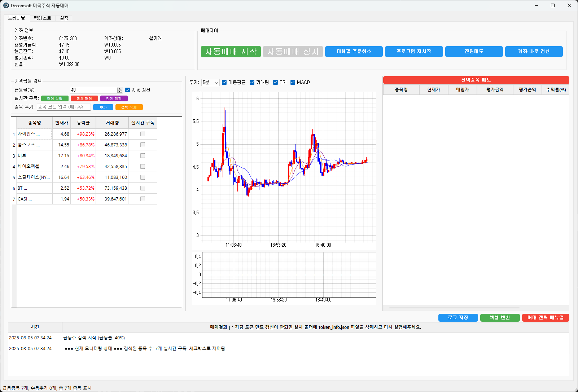
Task: Select log row 현재 모니터링 상태
Action: (x=289, y=349)
